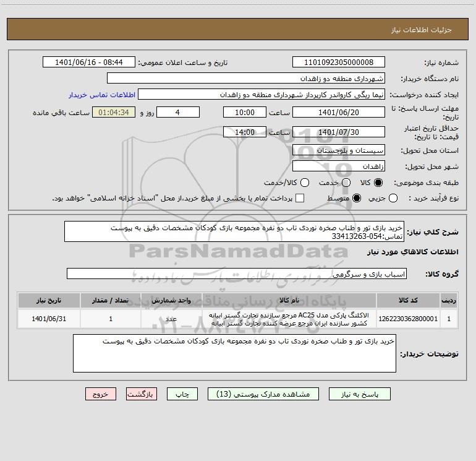Click the product name cell الاکلنگ پارکی AC25
Image resolution: width=476 pixels, height=461 pixels.
click(x=289, y=319)
